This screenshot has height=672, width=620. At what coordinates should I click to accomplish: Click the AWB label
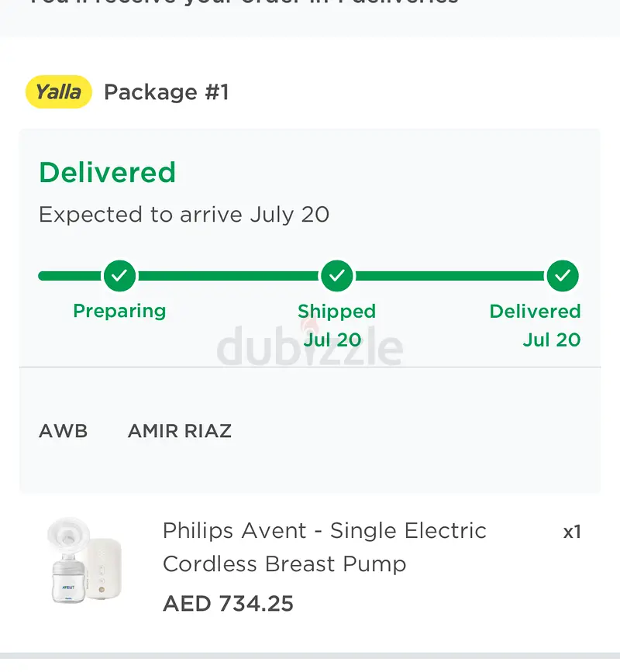64,431
